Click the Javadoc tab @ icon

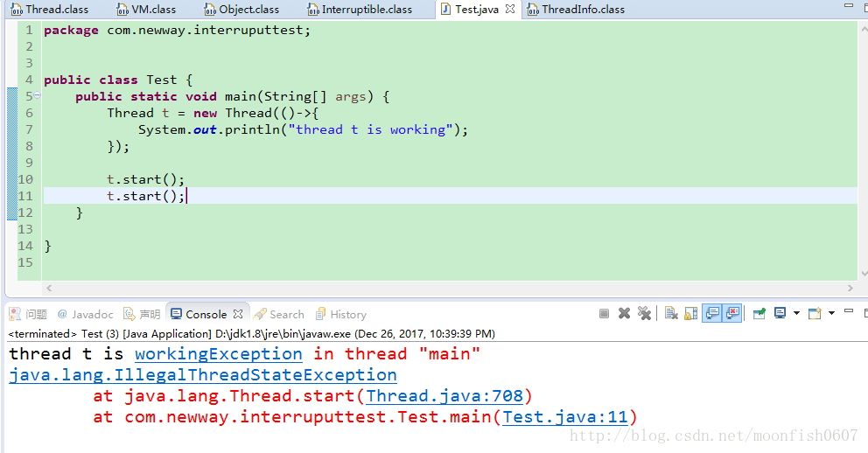[x=62, y=314]
